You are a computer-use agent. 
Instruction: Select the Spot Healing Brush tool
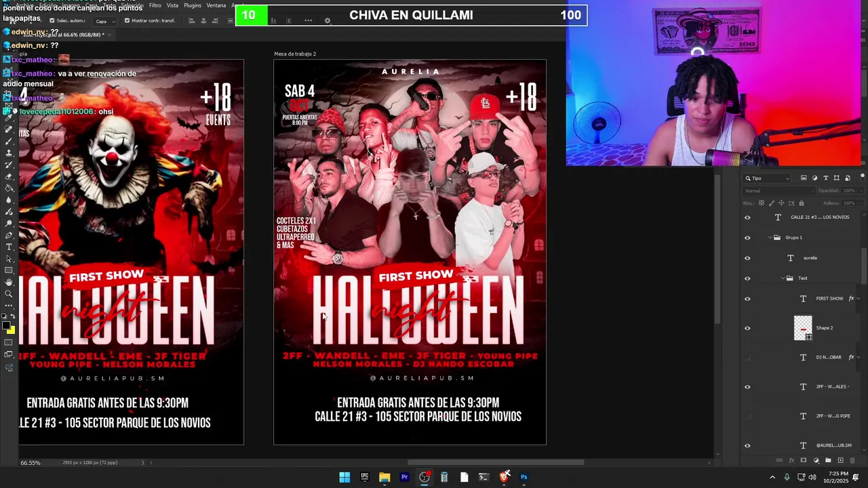(9, 129)
